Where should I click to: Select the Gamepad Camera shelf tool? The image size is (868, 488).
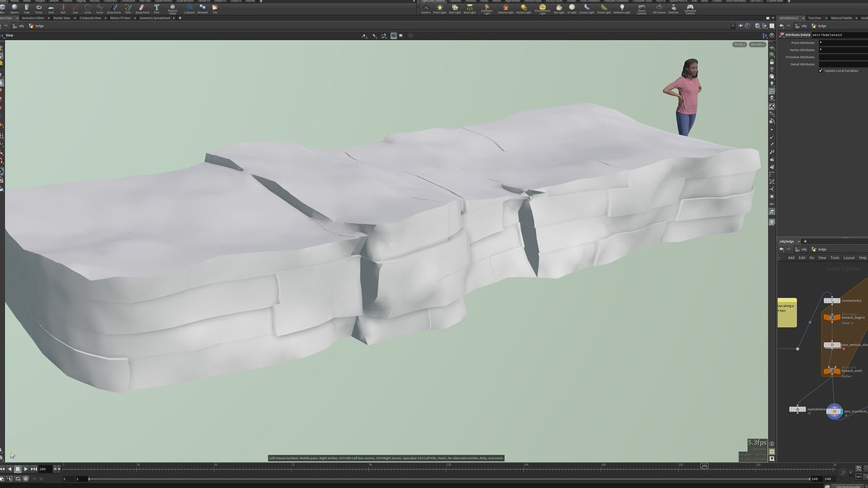point(690,7)
